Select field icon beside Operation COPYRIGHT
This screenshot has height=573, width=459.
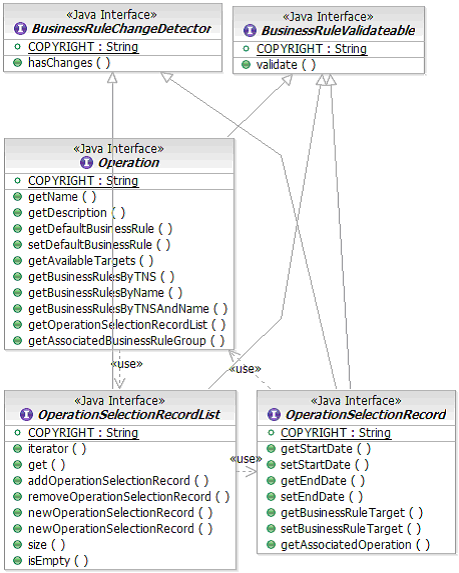pyautogui.click(x=17, y=181)
